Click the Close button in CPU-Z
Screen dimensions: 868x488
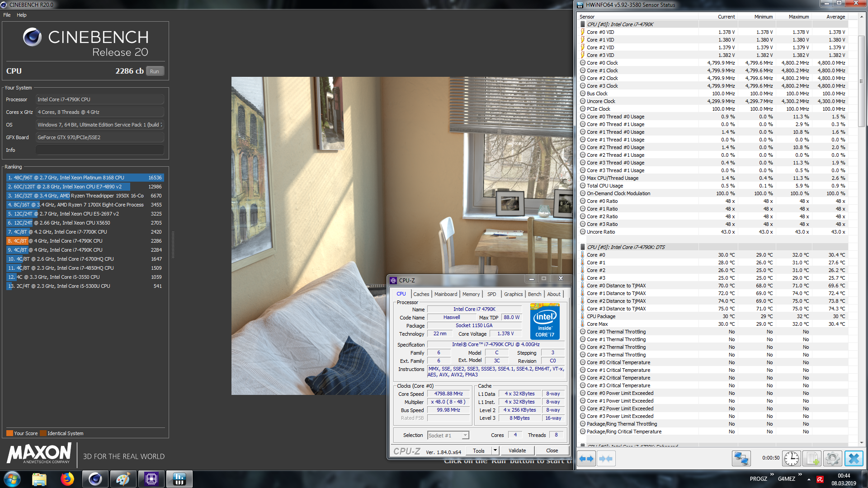tap(552, 450)
